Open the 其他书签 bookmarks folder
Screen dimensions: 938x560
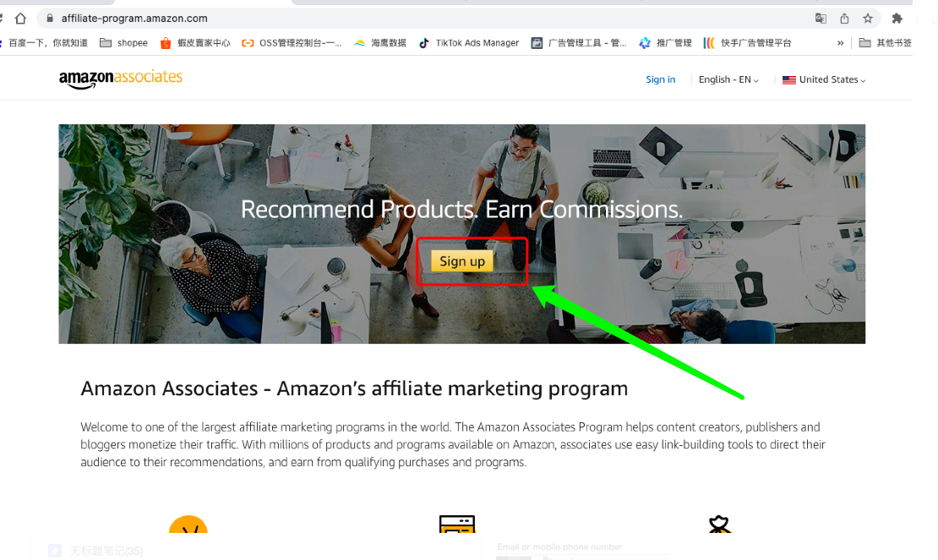(886, 43)
